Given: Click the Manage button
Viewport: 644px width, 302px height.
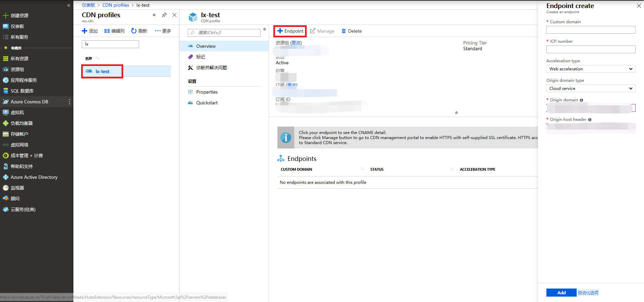Looking at the screenshot, I should tap(322, 31).
